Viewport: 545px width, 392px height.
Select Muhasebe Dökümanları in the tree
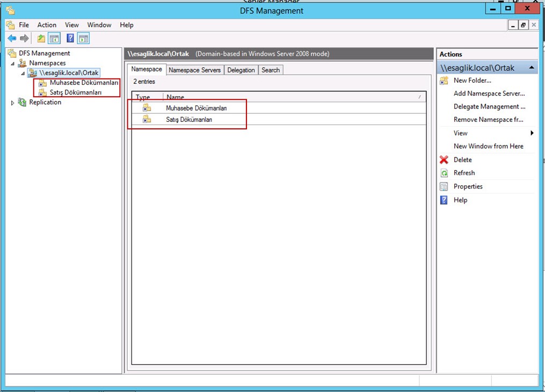(x=84, y=83)
